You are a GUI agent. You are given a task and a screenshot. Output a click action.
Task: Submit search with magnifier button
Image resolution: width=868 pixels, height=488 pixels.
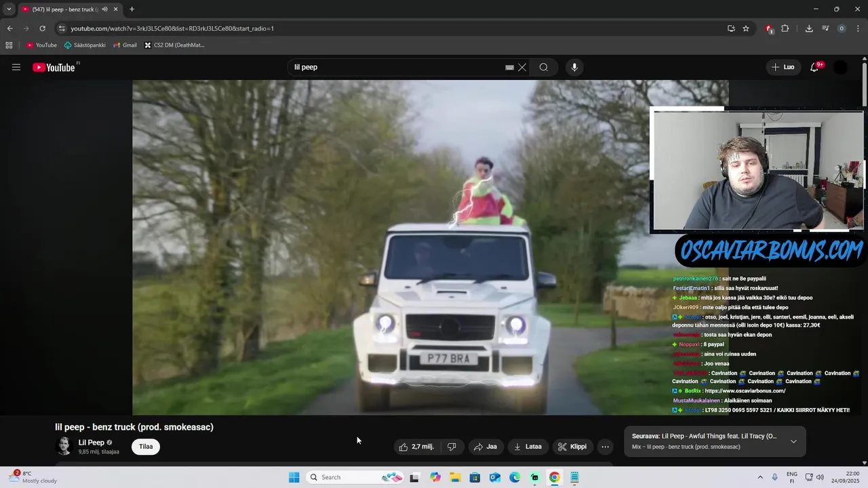point(544,67)
